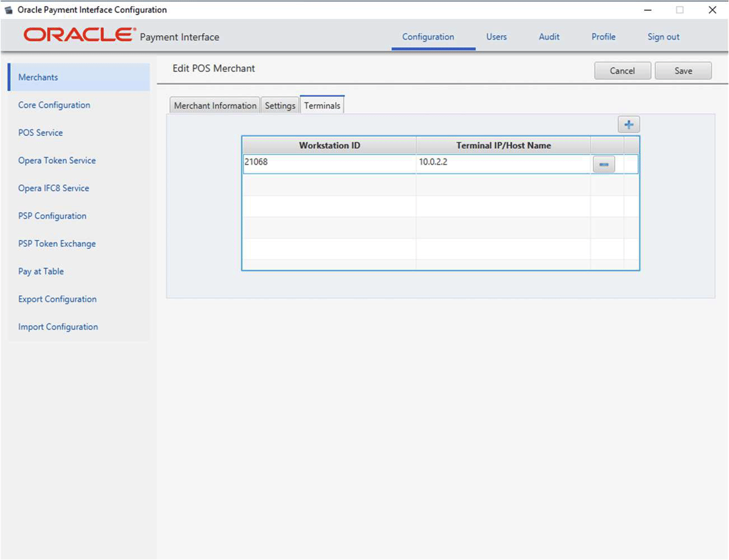
Task: Open Opera Token Service settings
Action: 56,160
